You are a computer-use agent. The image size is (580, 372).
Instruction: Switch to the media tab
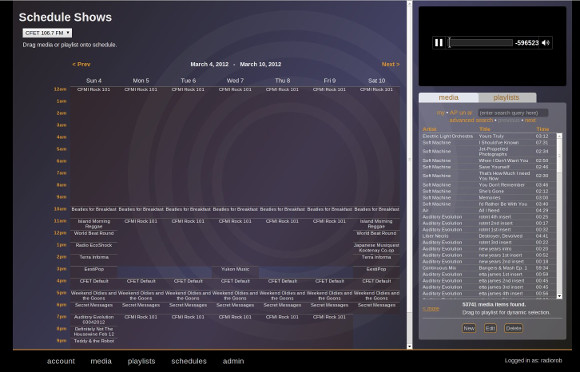(x=448, y=98)
